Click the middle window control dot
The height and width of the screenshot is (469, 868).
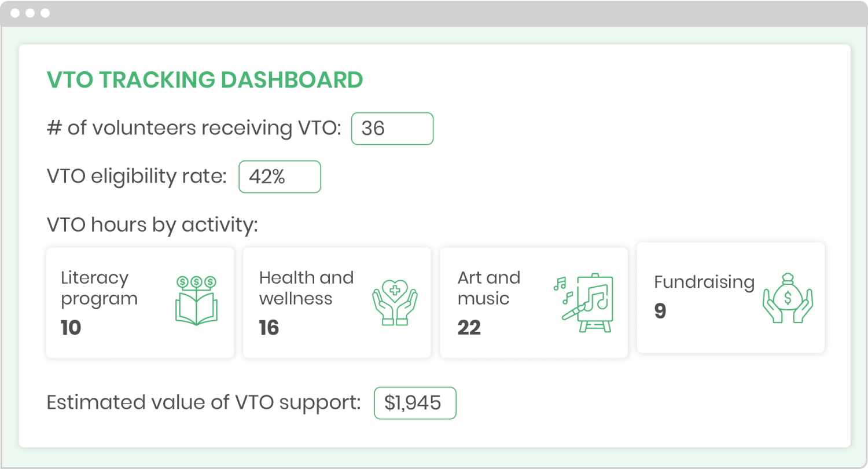click(x=30, y=13)
